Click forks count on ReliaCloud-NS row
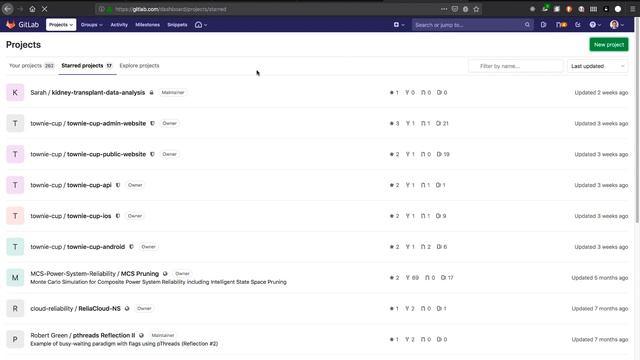Viewport: 640px width, 360px height. click(410, 309)
